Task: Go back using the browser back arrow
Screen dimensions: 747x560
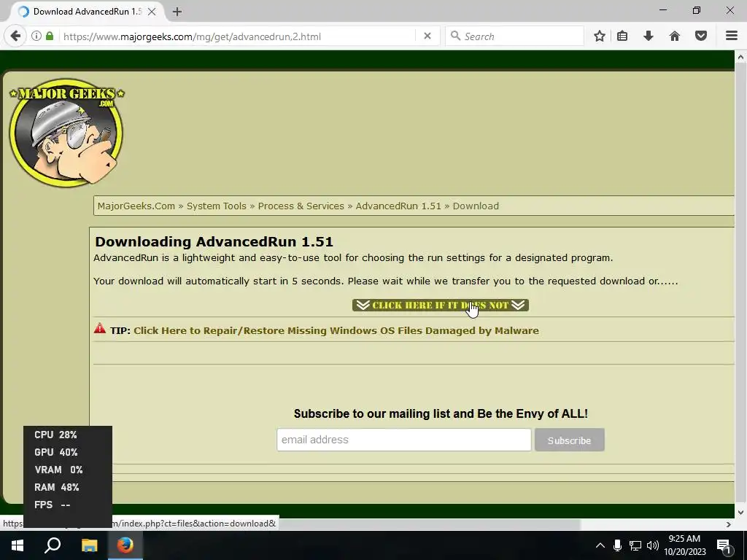Action: [16, 36]
